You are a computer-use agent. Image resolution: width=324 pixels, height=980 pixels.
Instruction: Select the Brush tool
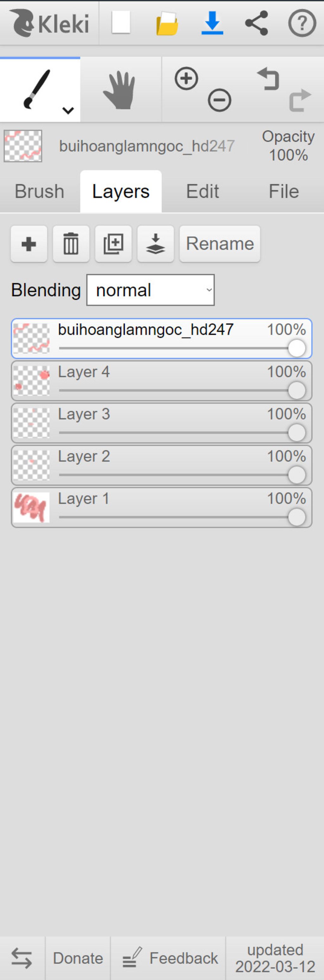tap(40, 90)
